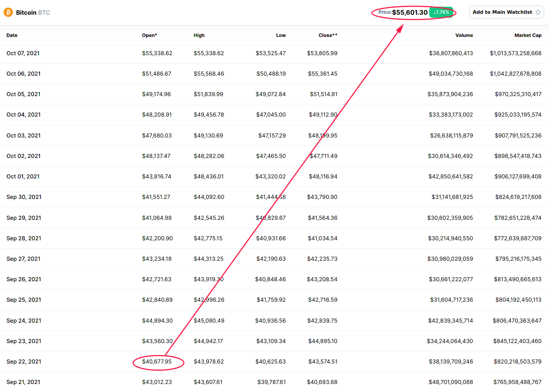This screenshot has height=392, width=549.
Task: Click the Bitcoin BTC title
Action: pos(33,12)
